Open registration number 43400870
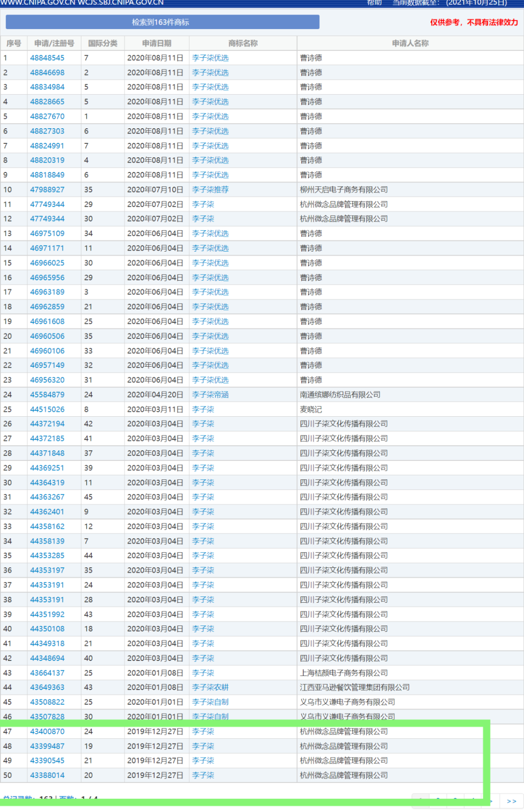524x812 pixels. pyautogui.click(x=47, y=731)
